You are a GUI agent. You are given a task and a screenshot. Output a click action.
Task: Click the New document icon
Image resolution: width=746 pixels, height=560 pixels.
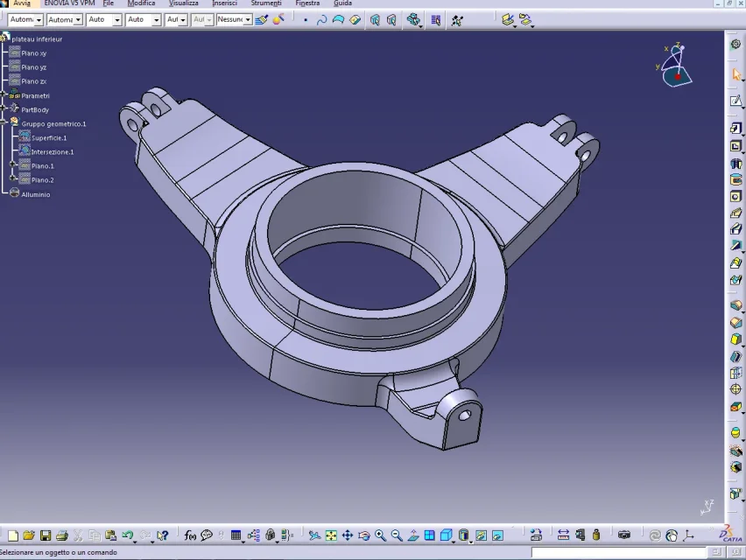click(13, 535)
